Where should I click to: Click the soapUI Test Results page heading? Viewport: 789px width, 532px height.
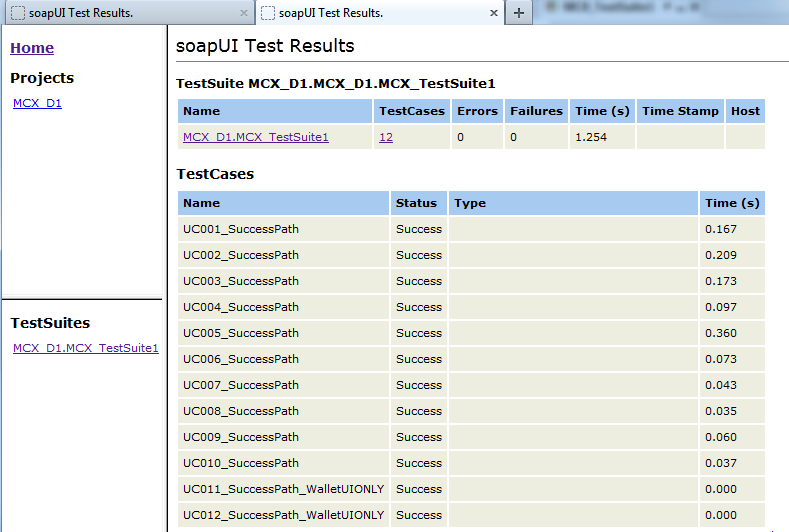(x=265, y=46)
